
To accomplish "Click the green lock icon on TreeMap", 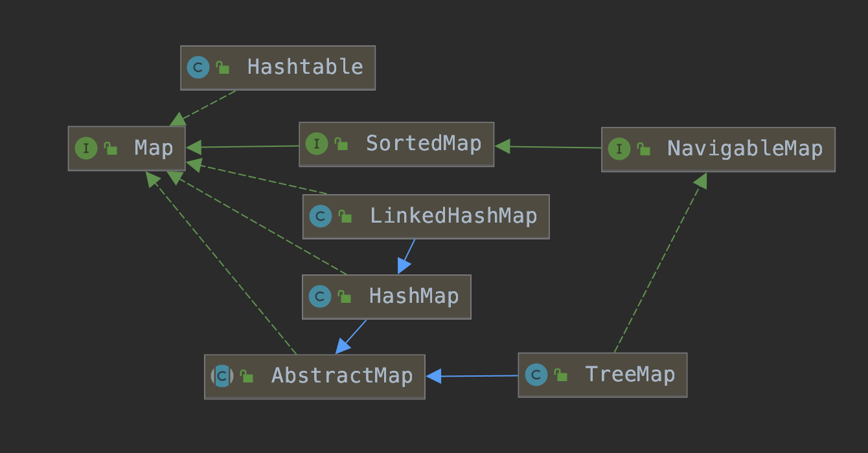I will click(561, 375).
